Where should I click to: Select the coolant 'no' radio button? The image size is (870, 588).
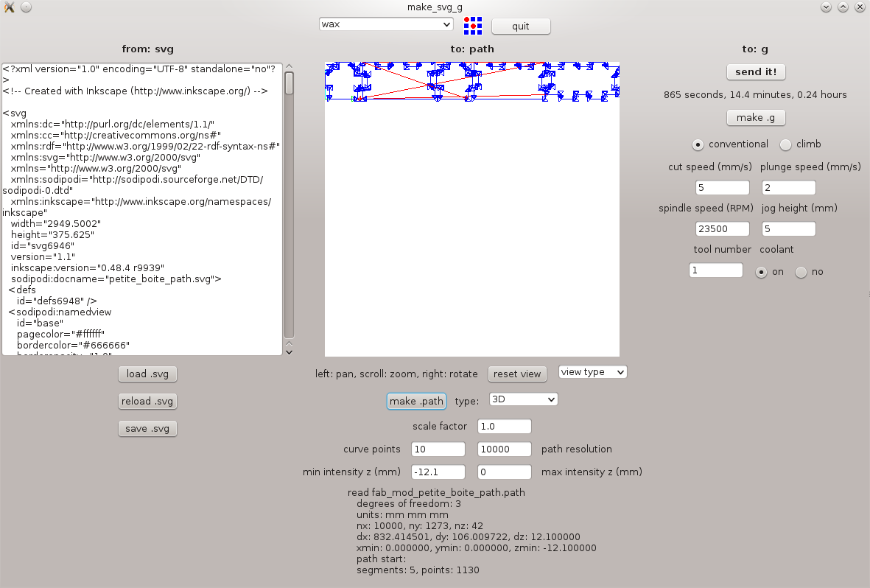click(801, 272)
